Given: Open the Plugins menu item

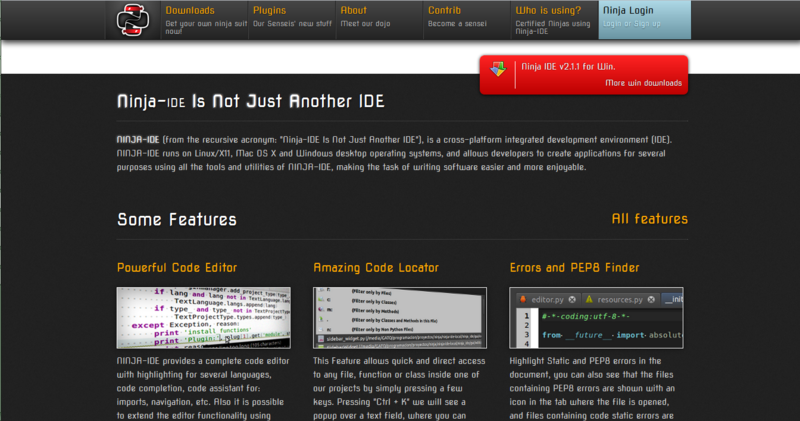Looking at the screenshot, I should [x=269, y=10].
